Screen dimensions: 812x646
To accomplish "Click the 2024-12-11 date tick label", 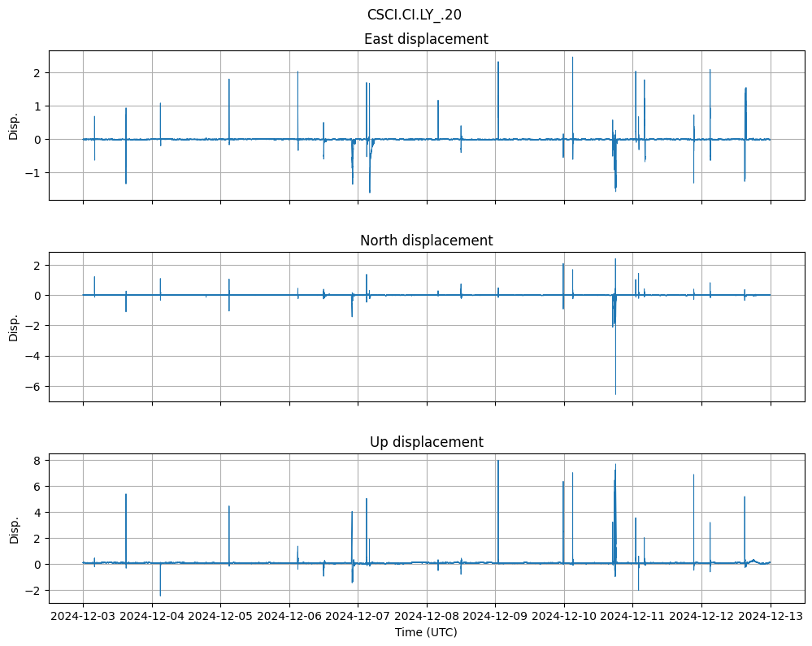I will pos(632,617).
